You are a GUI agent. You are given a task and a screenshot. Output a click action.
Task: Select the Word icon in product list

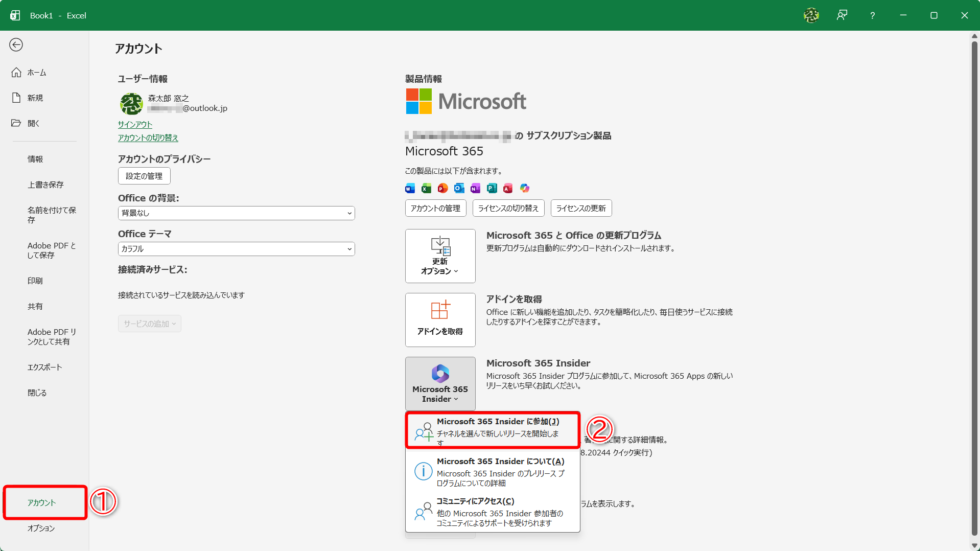click(x=409, y=188)
